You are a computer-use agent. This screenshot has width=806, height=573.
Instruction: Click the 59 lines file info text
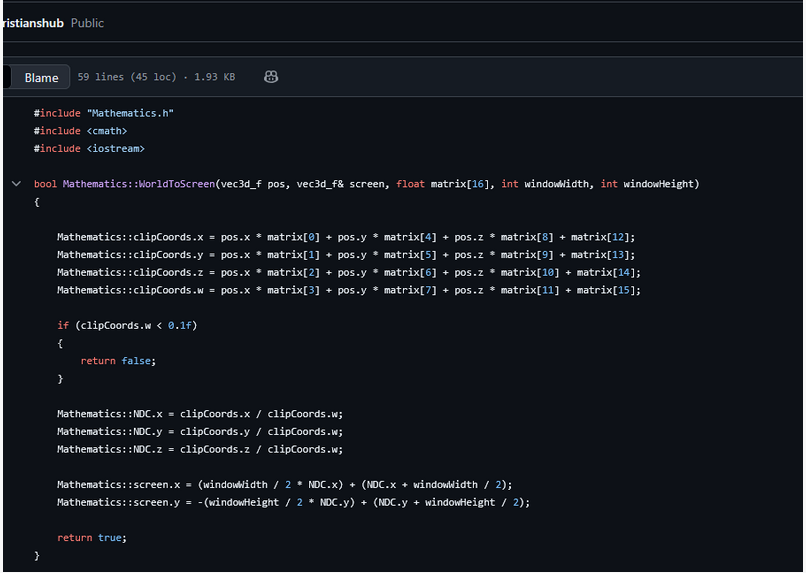pyautogui.click(x=156, y=77)
